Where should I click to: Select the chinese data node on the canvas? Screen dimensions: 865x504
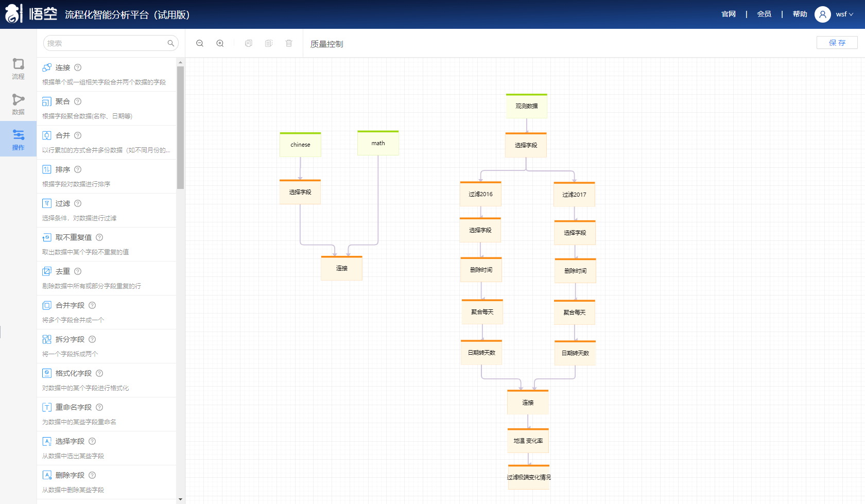301,145
